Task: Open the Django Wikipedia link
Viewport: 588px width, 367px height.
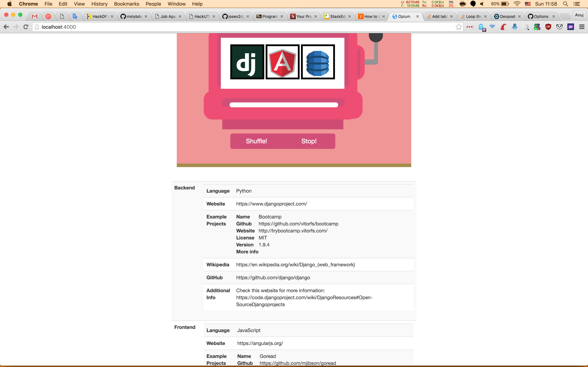Action: point(295,265)
